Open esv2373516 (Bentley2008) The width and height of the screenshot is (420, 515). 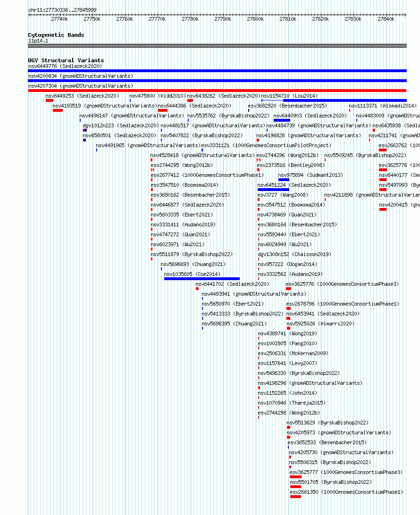pyautogui.click(x=291, y=165)
